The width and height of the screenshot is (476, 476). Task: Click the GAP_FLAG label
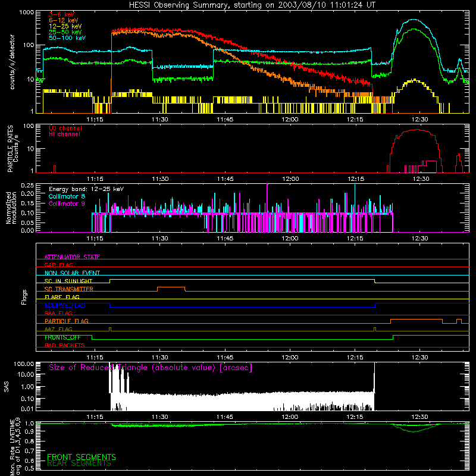(58, 265)
